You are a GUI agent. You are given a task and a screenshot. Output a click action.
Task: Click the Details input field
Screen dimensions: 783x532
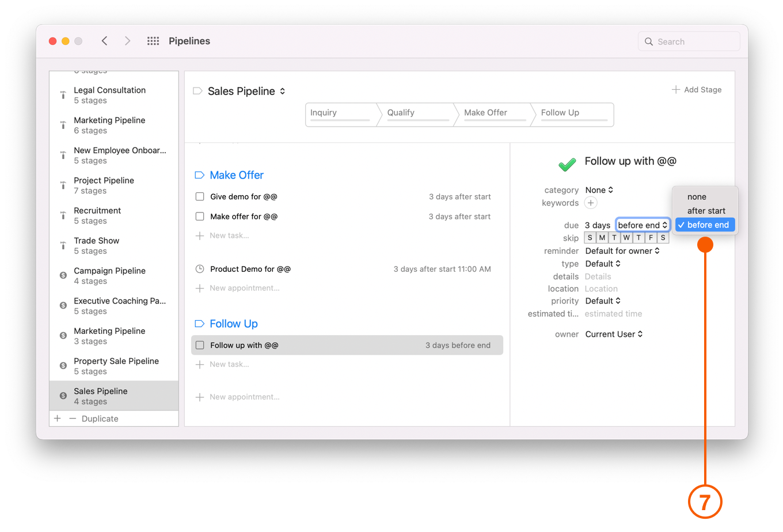coord(598,276)
